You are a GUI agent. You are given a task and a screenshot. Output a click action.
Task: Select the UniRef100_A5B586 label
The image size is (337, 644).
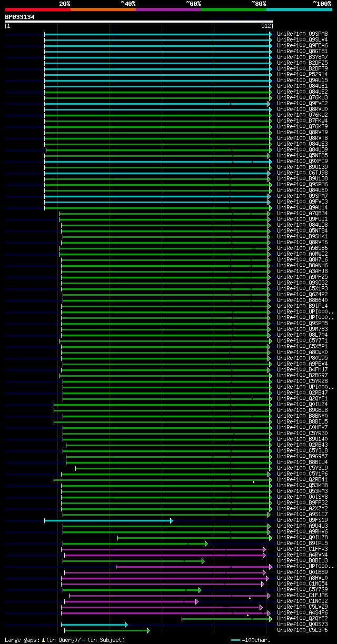tap(302, 248)
